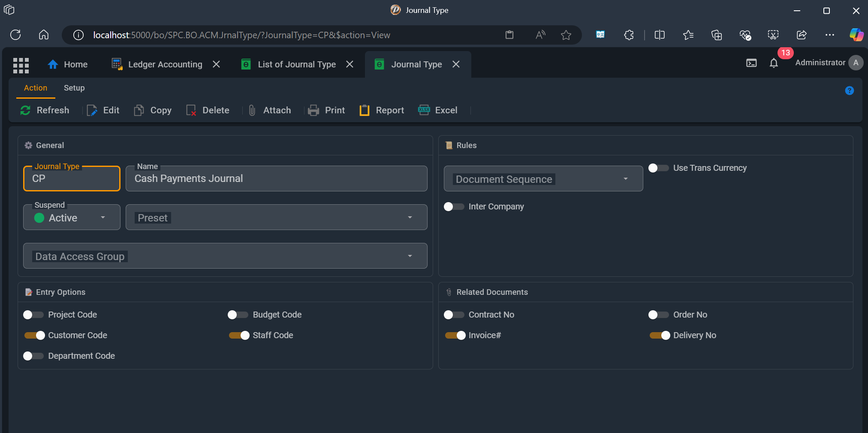The width and height of the screenshot is (868, 433).
Task: Click the Attach paperclip icon
Action: tap(252, 110)
